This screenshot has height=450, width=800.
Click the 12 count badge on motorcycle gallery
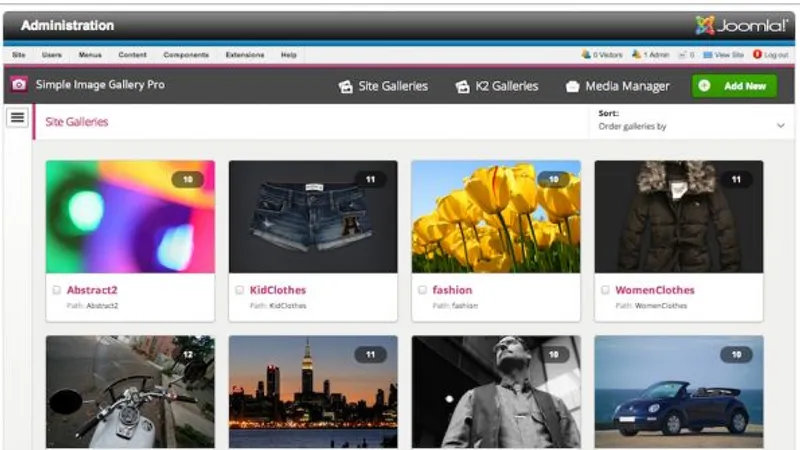point(188,355)
